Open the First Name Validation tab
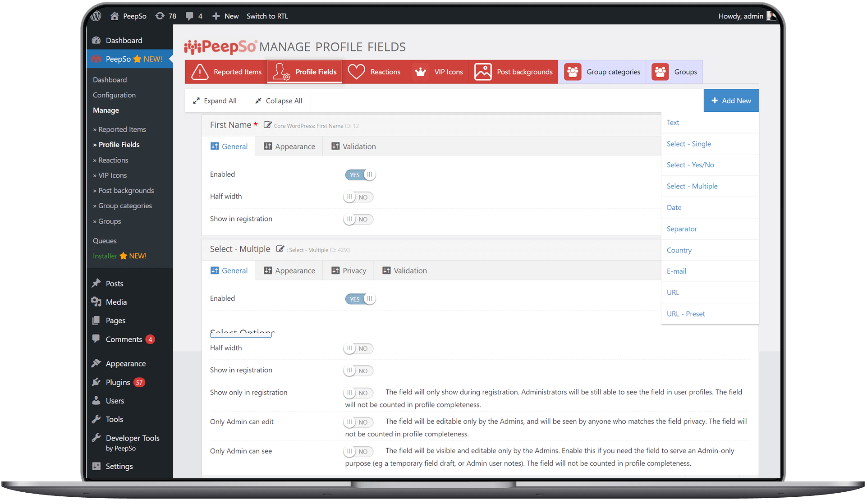The width and height of the screenshot is (867, 504). pyautogui.click(x=353, y=147)
